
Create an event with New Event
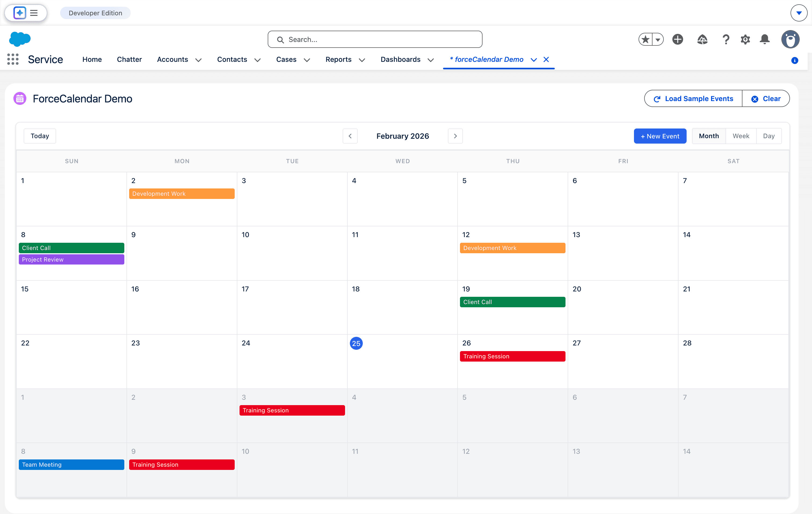click(x=660, y=136)
